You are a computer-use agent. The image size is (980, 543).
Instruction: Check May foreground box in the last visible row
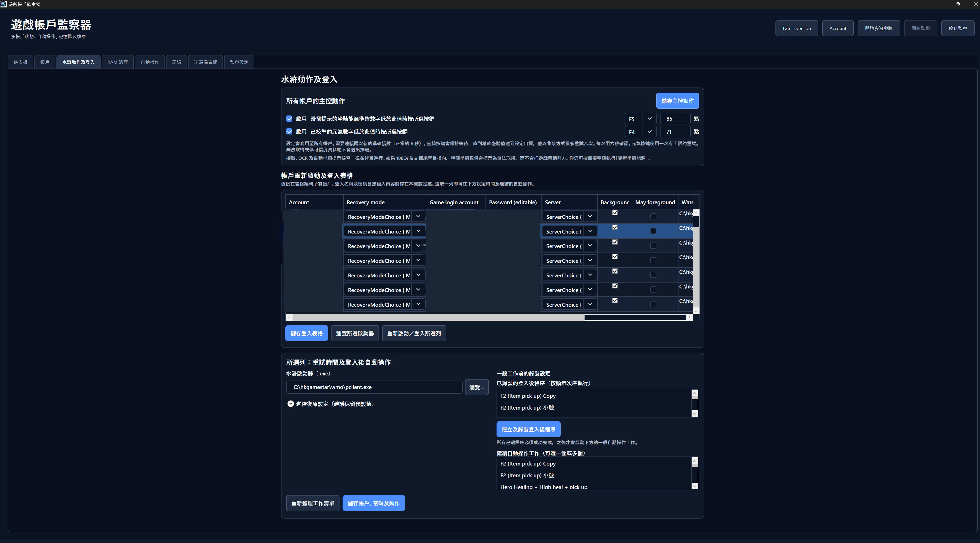tap(653, 304)
